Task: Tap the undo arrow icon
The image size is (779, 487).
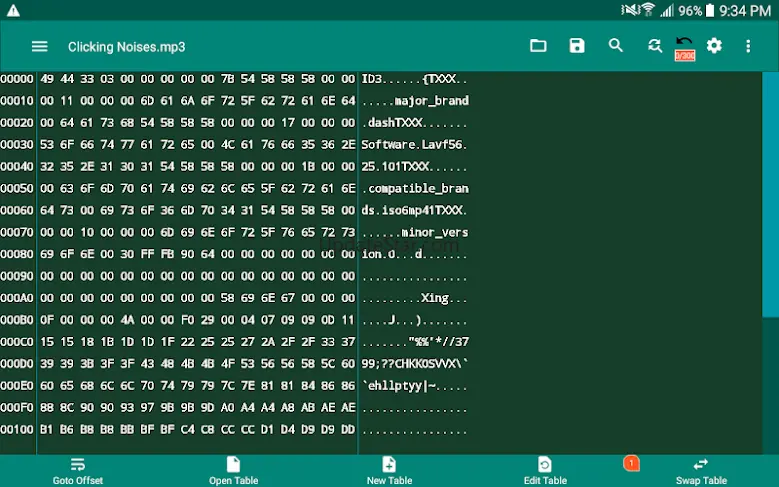Action: pyautogui.click(x=685, y=43)
